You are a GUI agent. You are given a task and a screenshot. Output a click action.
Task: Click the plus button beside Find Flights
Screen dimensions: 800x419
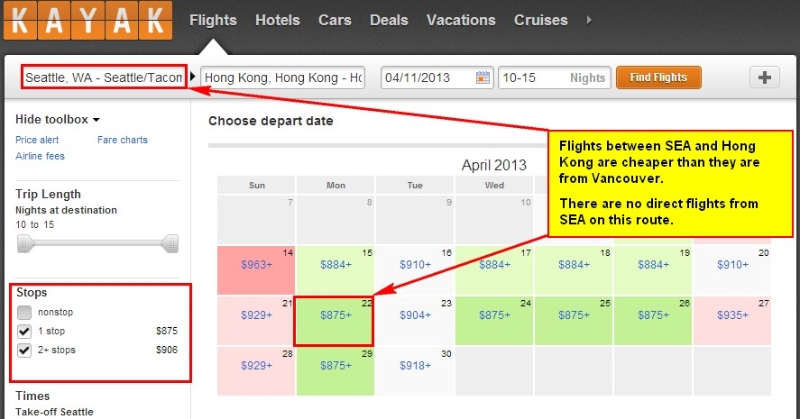764,78
